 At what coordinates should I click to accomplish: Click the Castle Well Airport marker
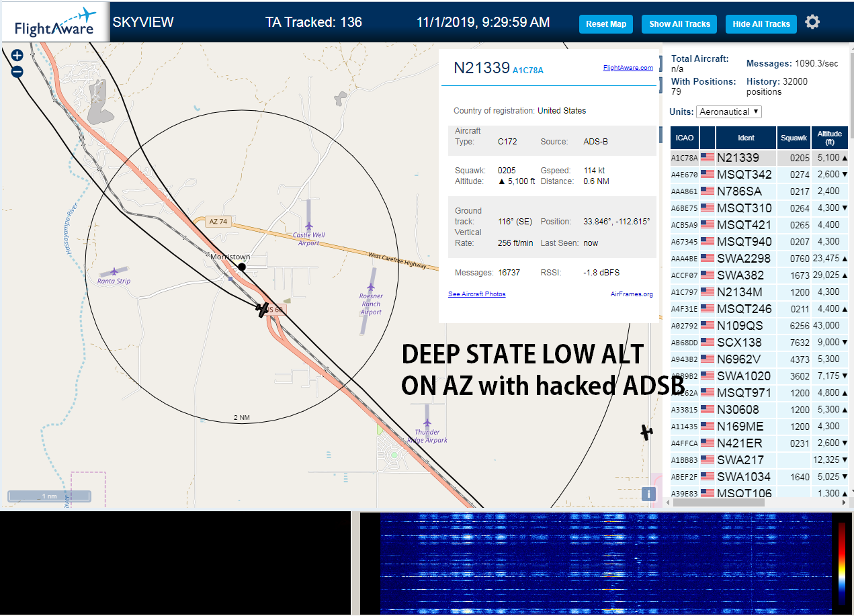pos(308,226)
